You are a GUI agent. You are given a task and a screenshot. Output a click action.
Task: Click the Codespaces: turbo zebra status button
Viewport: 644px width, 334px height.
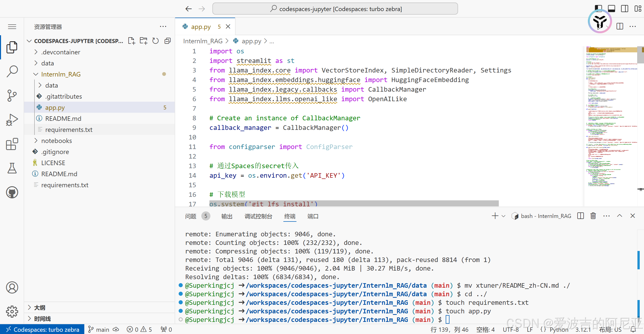click(x=42, y=329)
